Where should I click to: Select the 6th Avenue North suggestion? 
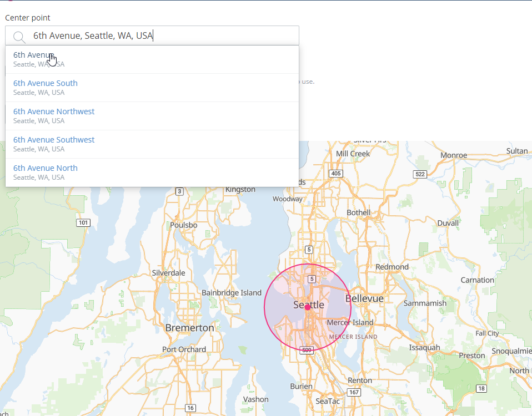152,173
